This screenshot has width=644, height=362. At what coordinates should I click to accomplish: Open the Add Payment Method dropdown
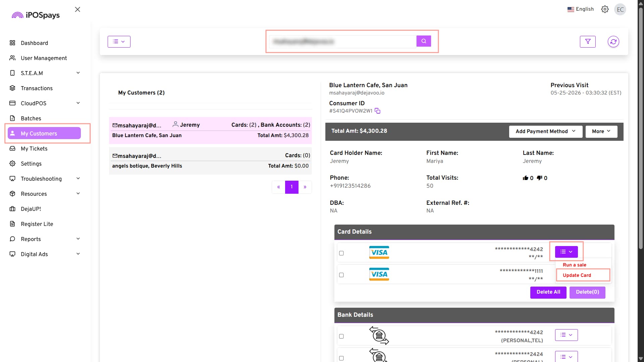coord(546,131)
